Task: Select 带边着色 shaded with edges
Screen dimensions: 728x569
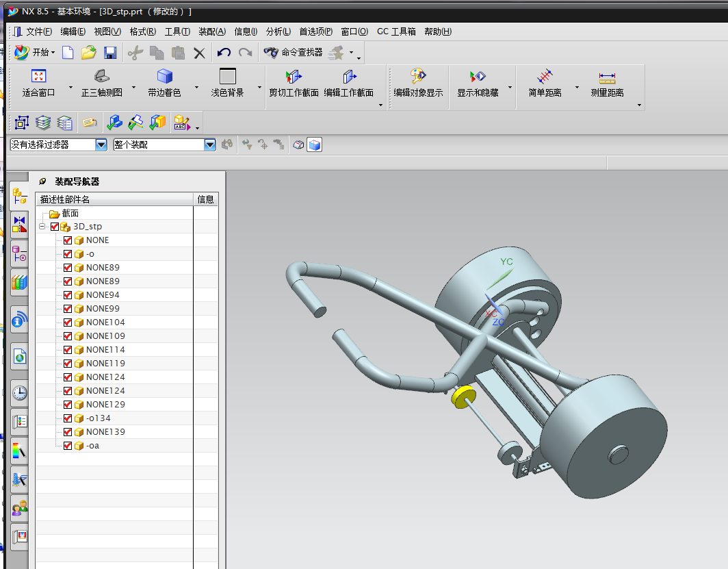Action: click(164, 84)
